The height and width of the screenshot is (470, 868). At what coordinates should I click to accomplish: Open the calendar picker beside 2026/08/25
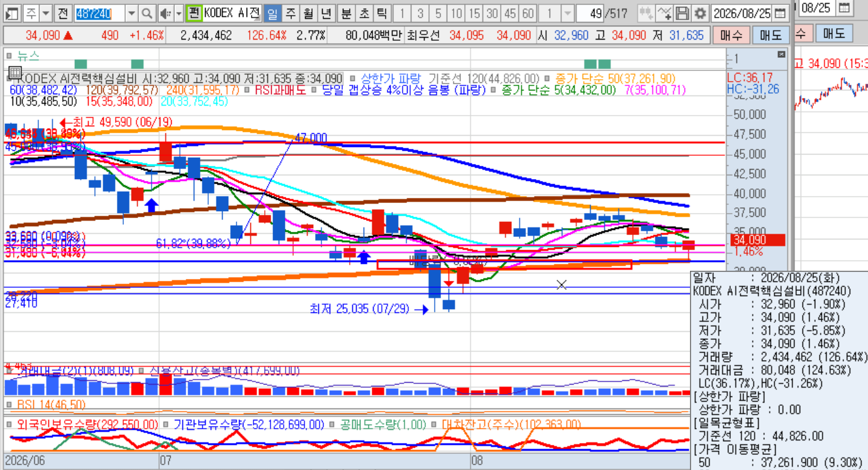click(x=780, y=13)
